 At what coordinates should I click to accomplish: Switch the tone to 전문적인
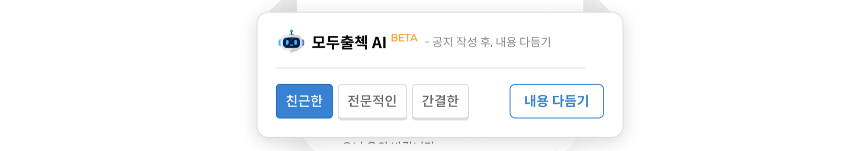click(x=372, y=101)
